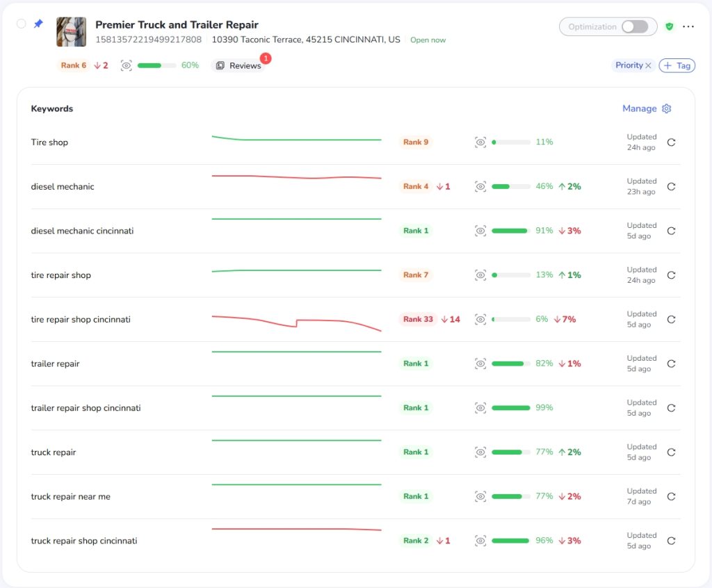Refresh diesel mechanic cincinnati keyword
Image resolution: width=712 pixels, height=588 pixels.
click(671, 231)
